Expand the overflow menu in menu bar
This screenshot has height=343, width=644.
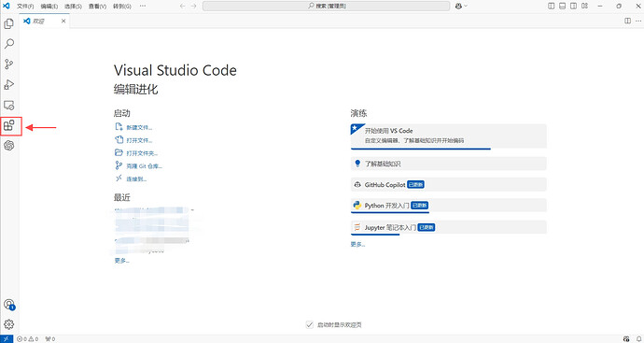coord(143,6)
